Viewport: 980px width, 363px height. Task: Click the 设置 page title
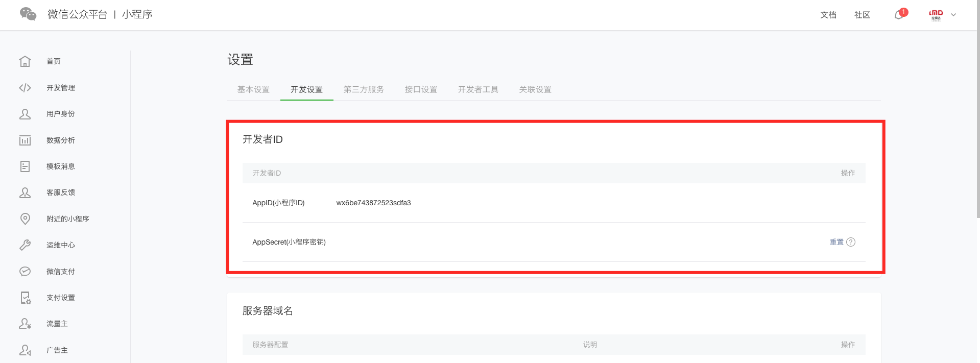point(240,60)
